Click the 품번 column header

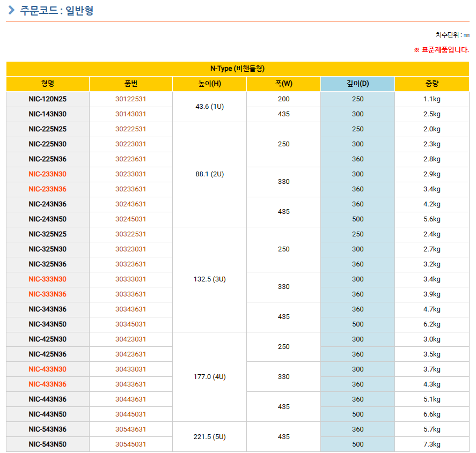[130, 84]
